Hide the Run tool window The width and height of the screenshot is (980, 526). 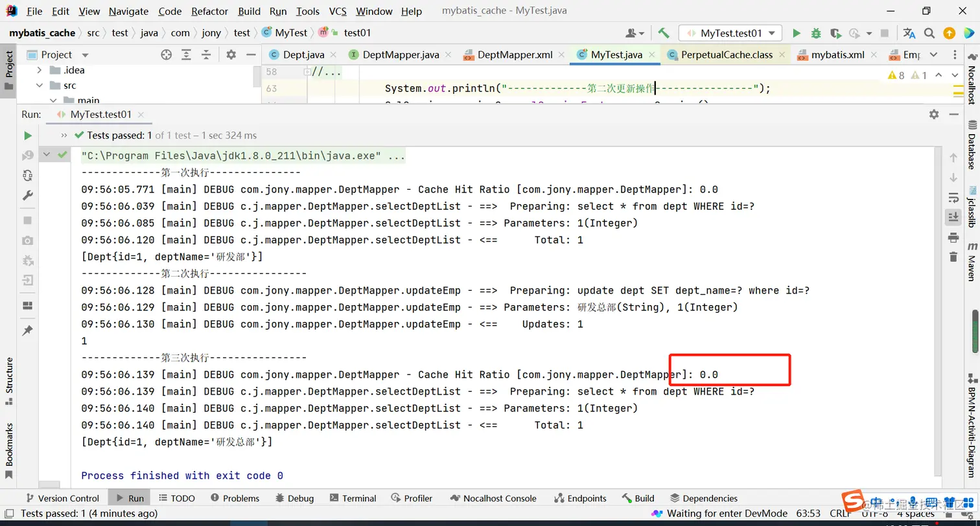point(953,114)
